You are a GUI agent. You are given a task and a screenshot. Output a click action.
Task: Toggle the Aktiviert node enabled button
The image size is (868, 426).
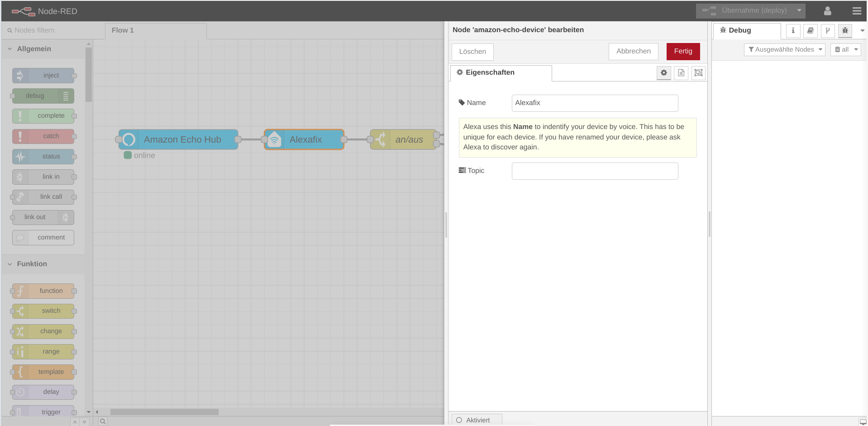(x=477, y=420)
